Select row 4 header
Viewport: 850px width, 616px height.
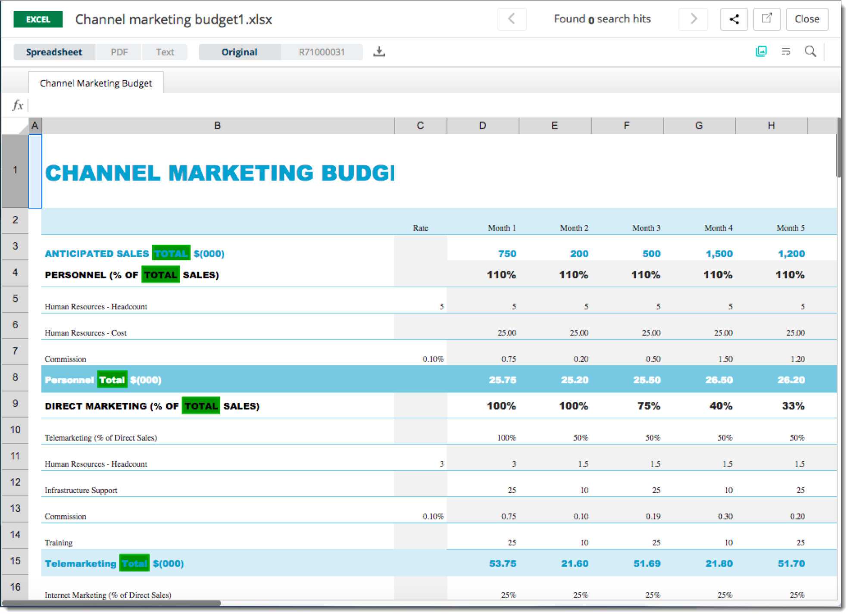[x=15, y=273]
